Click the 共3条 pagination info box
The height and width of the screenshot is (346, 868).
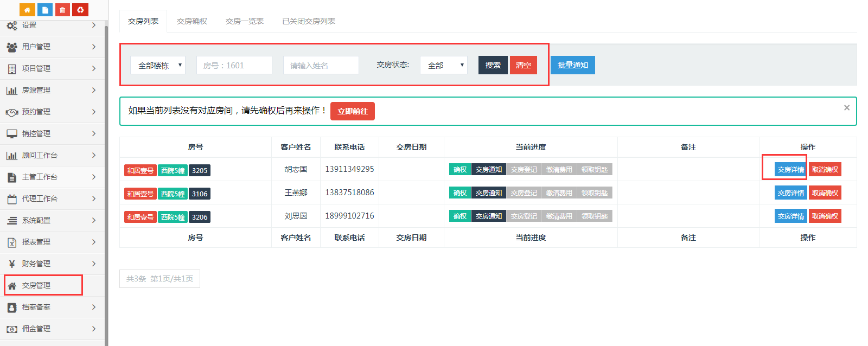point(159,279)
